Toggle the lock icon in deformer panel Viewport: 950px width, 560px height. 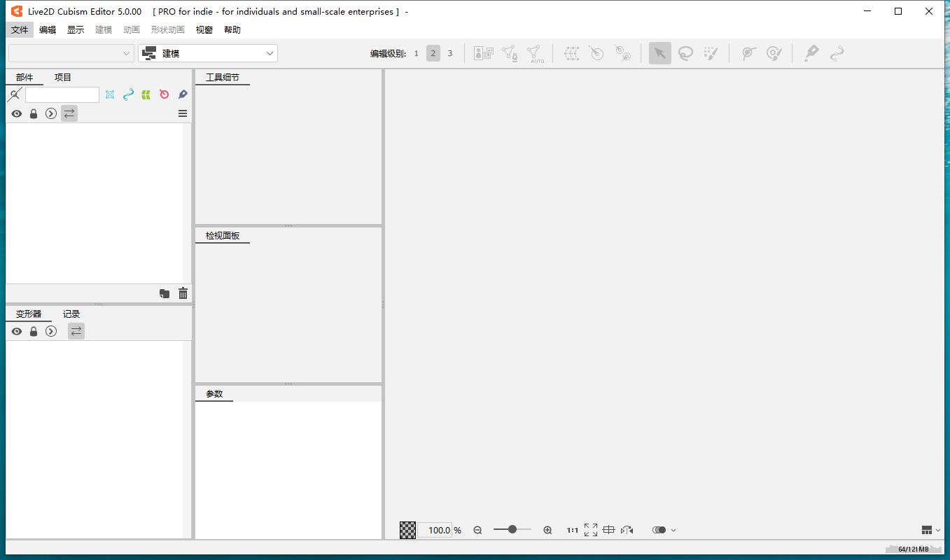pos(34,331)
